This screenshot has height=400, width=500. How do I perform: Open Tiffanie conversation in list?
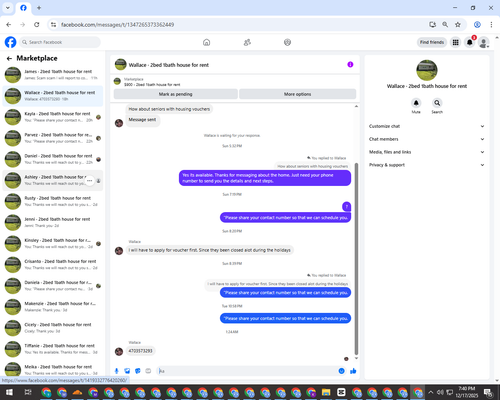(x=53, y=349)
